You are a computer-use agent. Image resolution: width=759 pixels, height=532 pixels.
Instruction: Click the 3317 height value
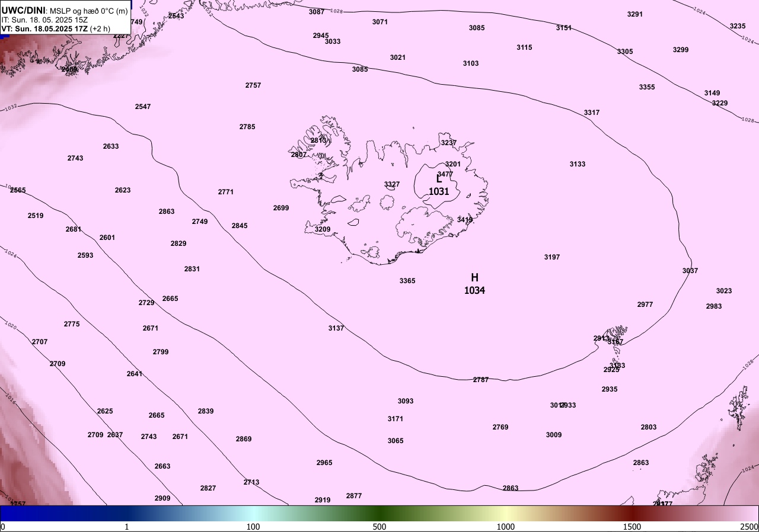592,113
